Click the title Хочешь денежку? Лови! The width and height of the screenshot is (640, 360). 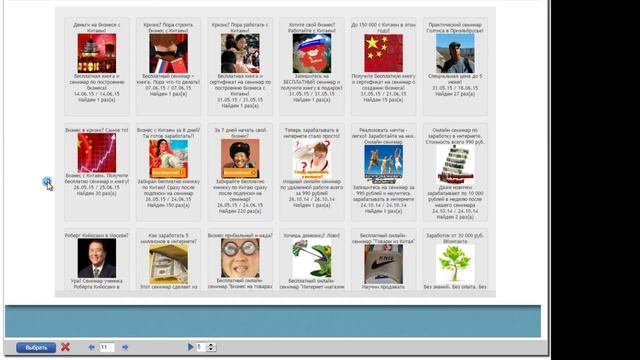(x=312, y=236)
